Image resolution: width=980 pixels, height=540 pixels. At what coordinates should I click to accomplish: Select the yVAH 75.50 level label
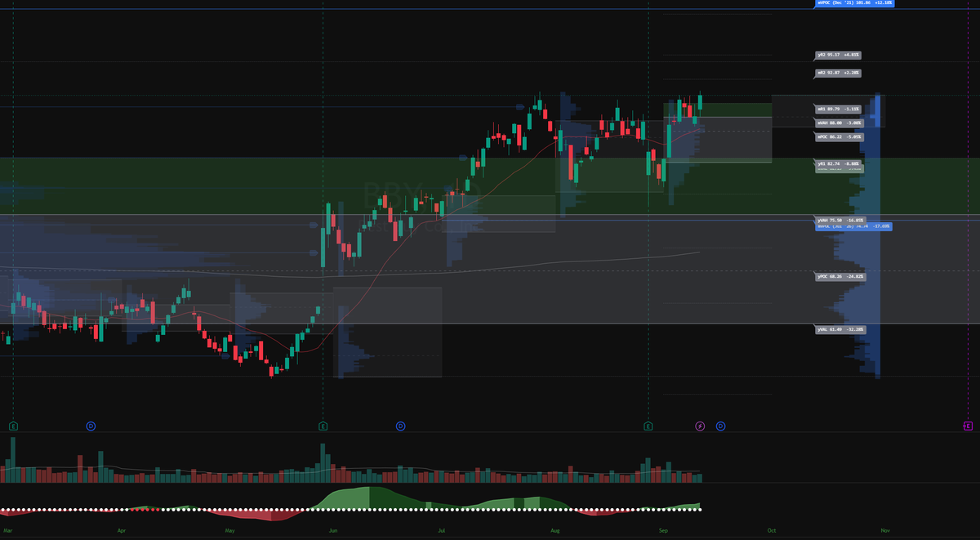[840, 220]
